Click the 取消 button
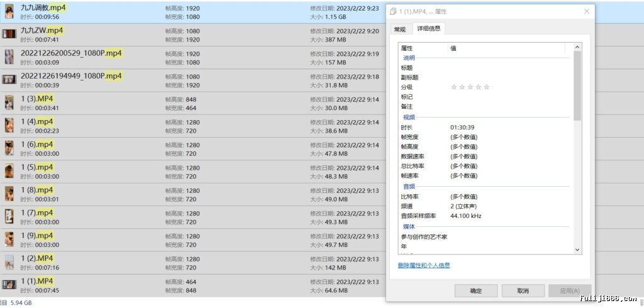Viewport: 644px width, 308px height. pos(523,291)
